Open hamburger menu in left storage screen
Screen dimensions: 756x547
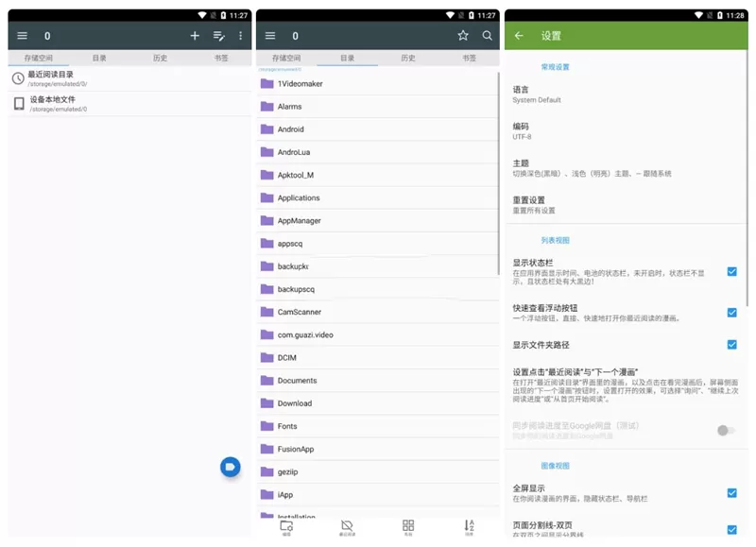[22, 36]
